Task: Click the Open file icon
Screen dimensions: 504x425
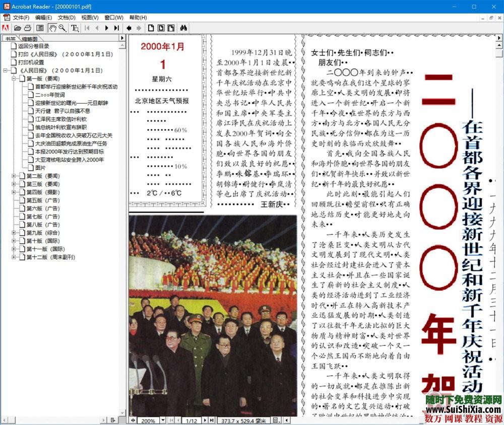Action: (17, 28)
